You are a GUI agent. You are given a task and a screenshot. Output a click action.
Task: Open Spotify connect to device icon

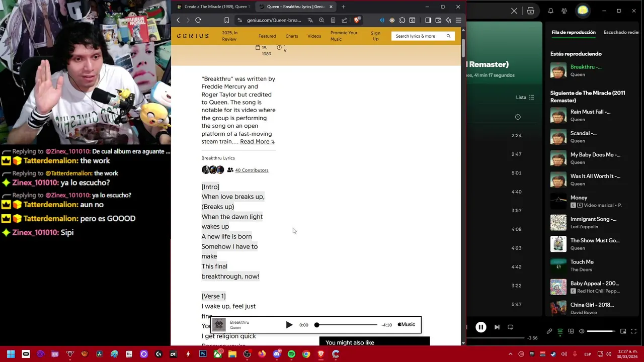571,331
